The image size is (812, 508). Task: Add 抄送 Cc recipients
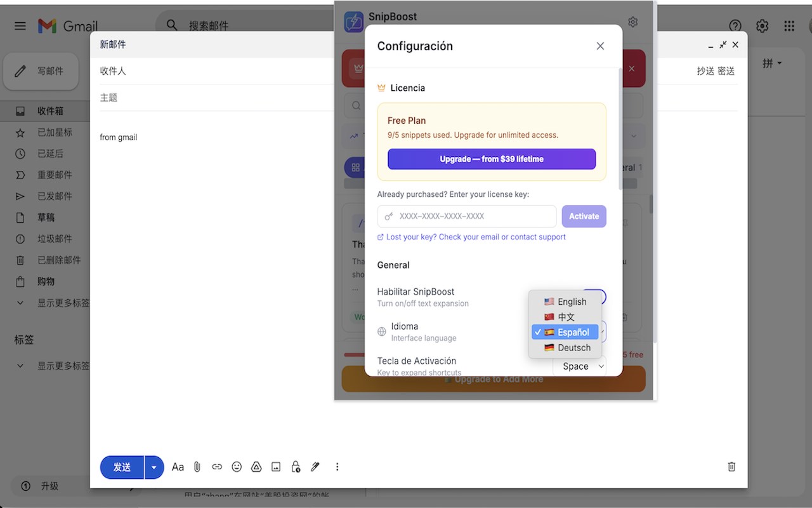(x=705, y=71)
